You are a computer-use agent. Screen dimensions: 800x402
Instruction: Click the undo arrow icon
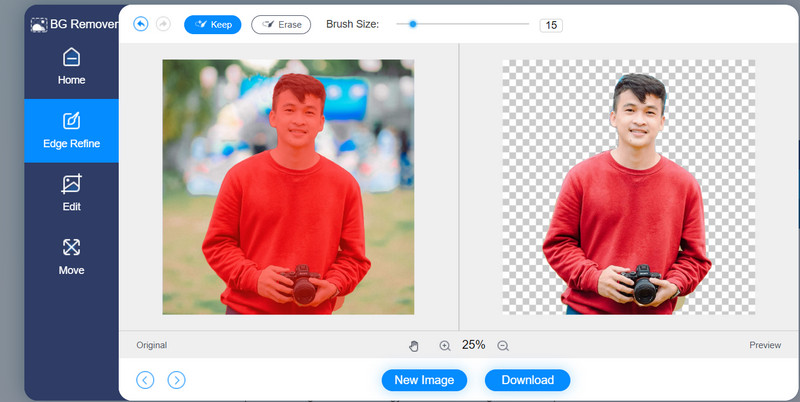[141, 24]
